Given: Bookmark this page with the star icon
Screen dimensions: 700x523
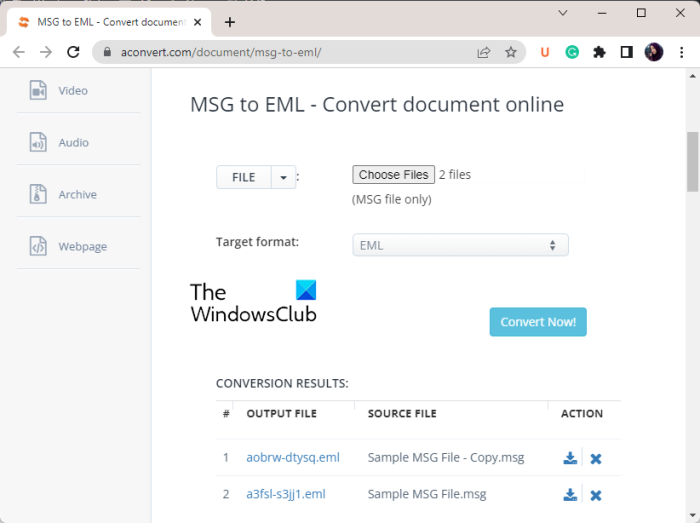Looking at the screenshot, I should point(511,52).
